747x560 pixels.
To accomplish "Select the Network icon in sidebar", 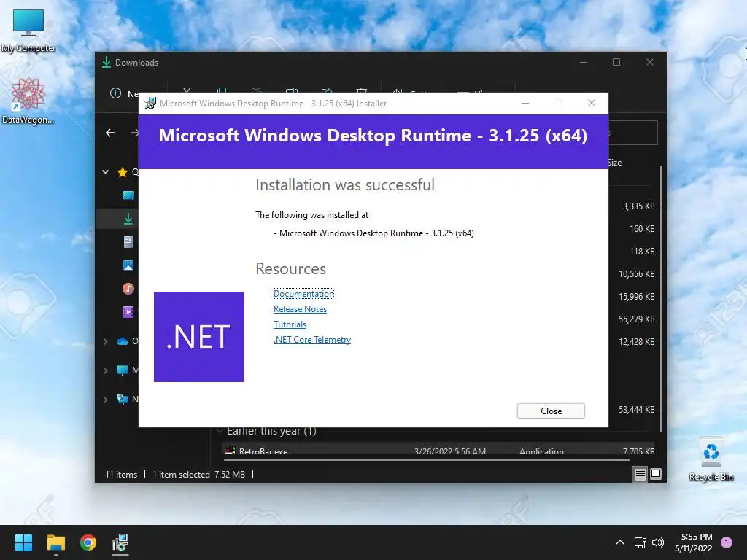I will point(123,400).
